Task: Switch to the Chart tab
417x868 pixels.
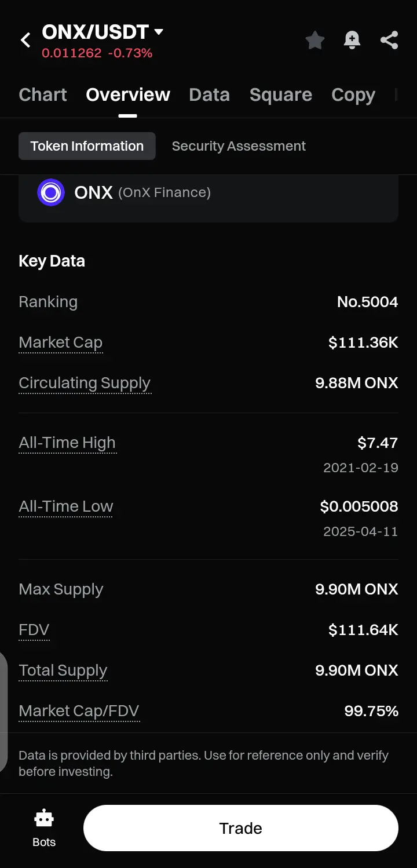Action: 43,95
